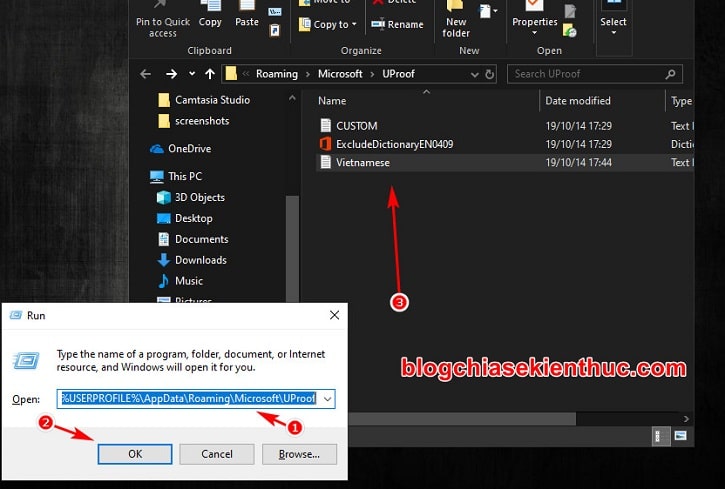
Task: Click horizontal scrollbar right arrow
Action: click(x=686, y=419)
